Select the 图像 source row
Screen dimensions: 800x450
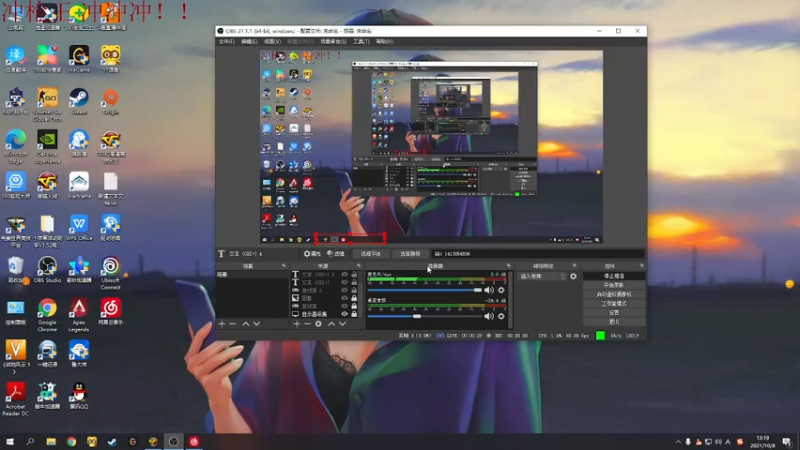point(325,298)
